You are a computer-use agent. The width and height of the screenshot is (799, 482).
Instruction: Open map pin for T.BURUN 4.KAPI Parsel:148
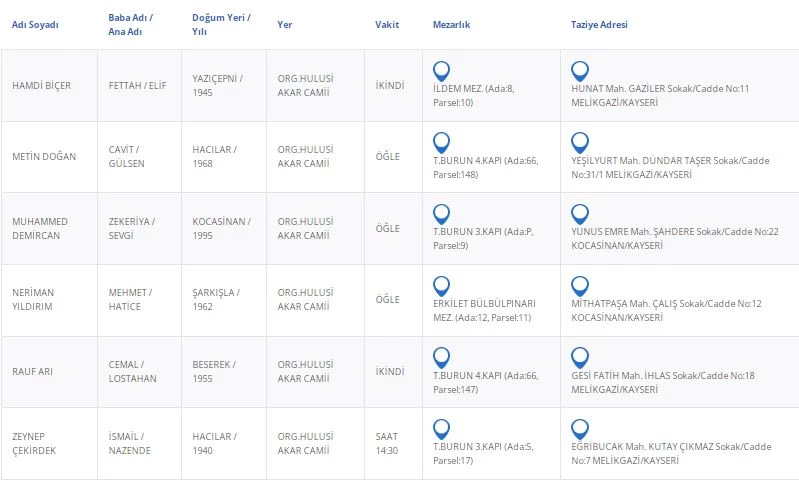click(441, 142)
